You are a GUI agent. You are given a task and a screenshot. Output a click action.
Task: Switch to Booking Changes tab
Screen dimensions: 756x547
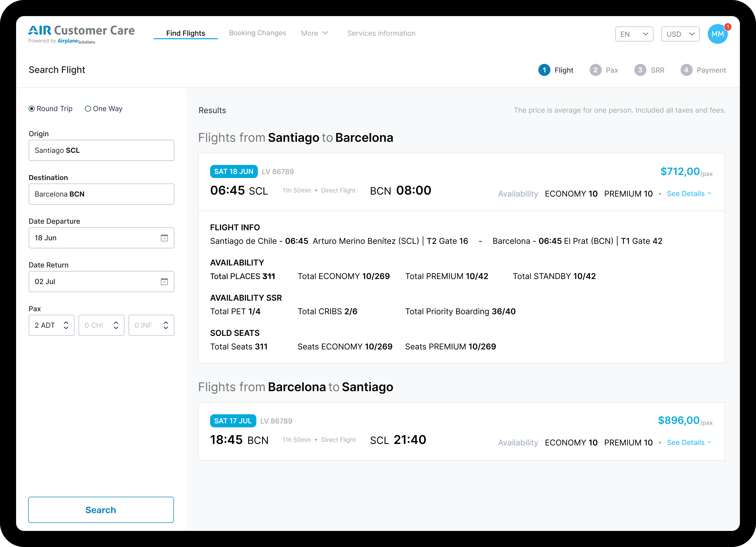257,33
